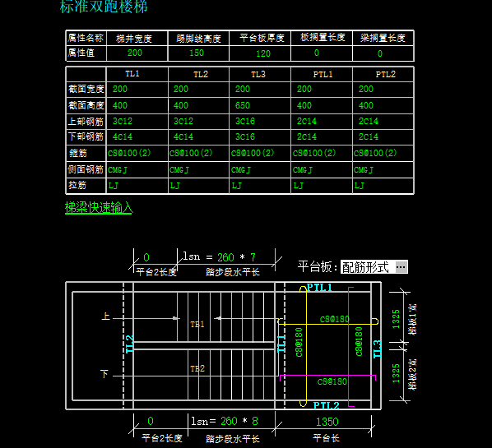Image resolution: width=492 pixels, height=448 pixels.
Task: Select TL2 拉筋 cell LJ
Action: coord(174,186)
